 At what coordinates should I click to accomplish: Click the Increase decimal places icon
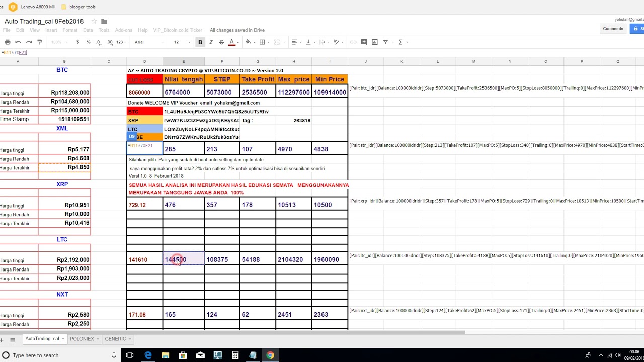[x=110, y=42]
